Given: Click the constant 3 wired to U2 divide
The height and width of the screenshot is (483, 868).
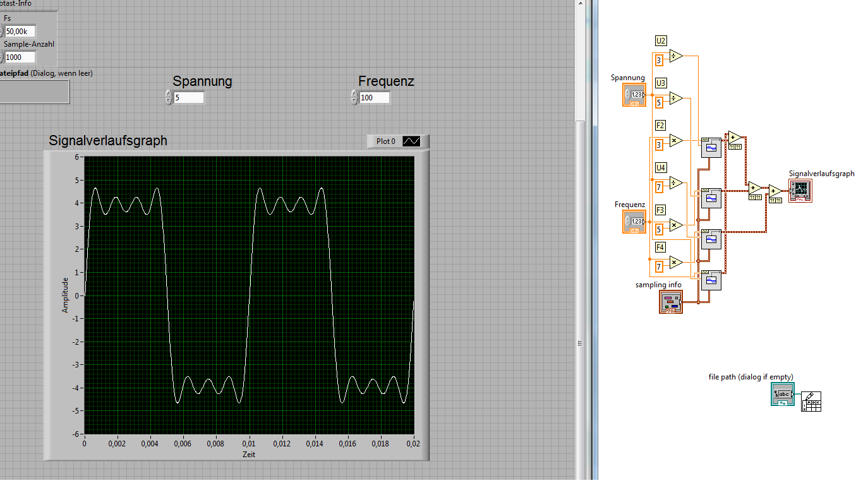Looking at the screenshot, I should click(659, 61).
